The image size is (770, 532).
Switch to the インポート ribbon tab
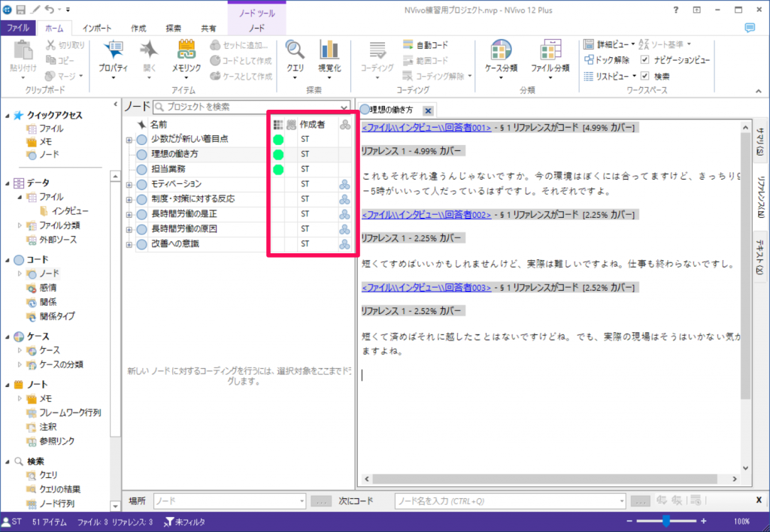[x=97, y=28]
